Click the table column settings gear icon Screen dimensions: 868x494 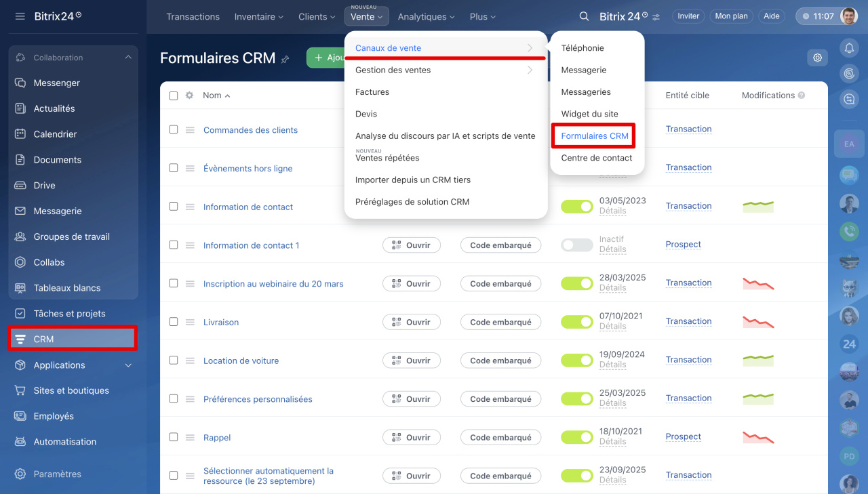pyautogui.click(x=190, y=96)
